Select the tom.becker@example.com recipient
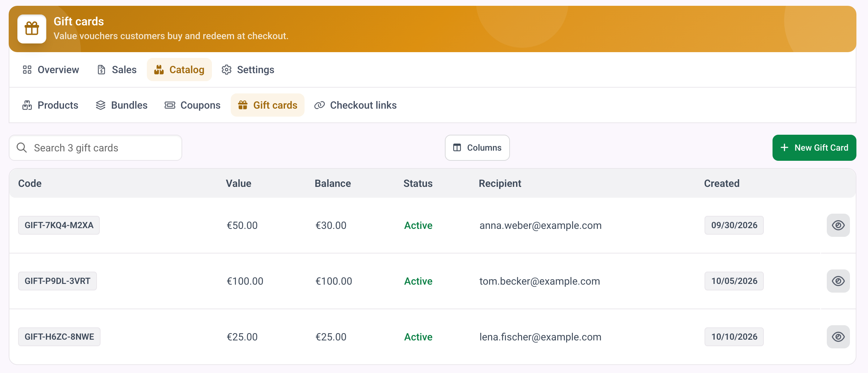 [x=540, y=281]
